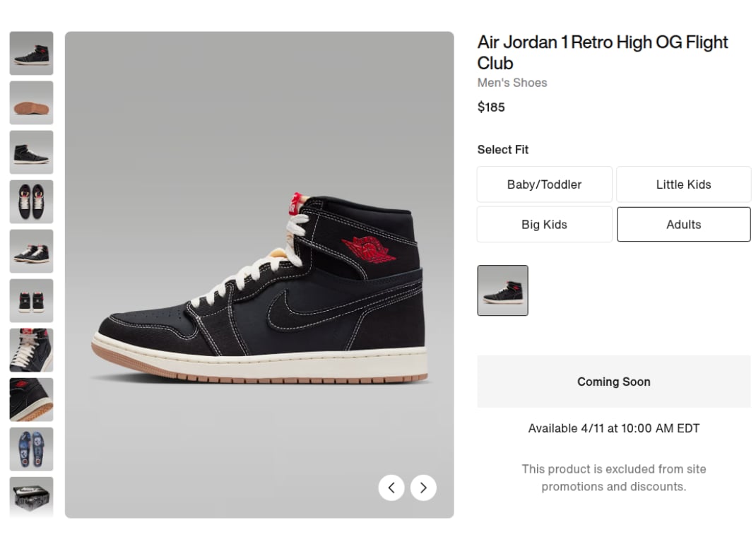Advance to the next product image
Image resolution: width=756 pixels, height=537 pixels.
click(423, 488)
